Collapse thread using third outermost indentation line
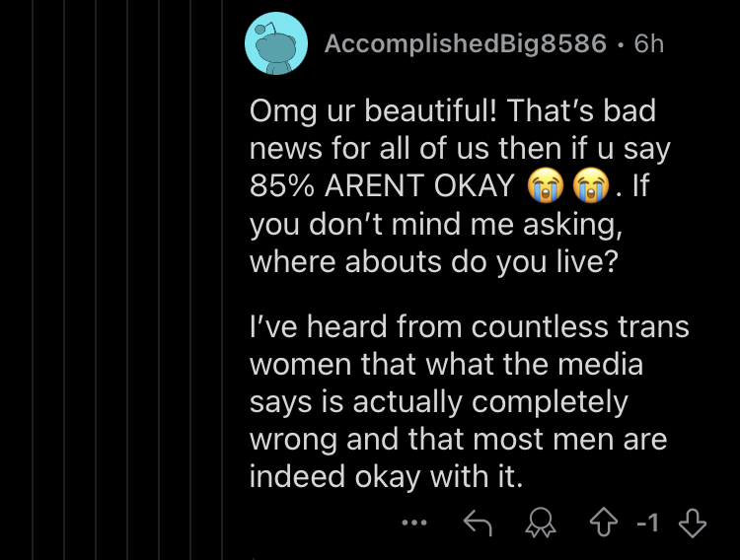This screenshot has width=740, height=560. (x=96, y=280)
